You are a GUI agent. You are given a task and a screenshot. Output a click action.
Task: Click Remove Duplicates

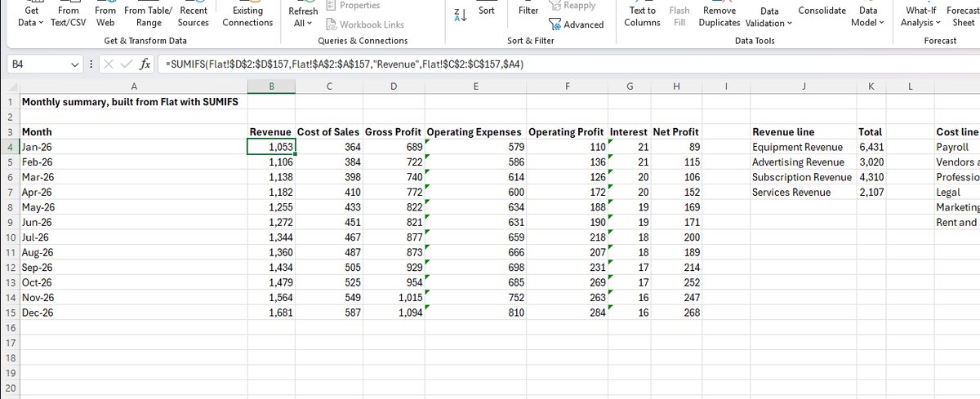(x=719, y=16)
